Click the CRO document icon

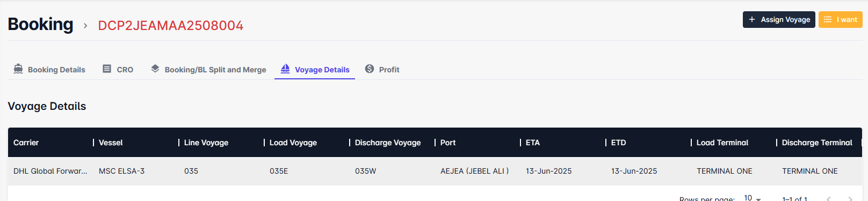click(107, 69)
